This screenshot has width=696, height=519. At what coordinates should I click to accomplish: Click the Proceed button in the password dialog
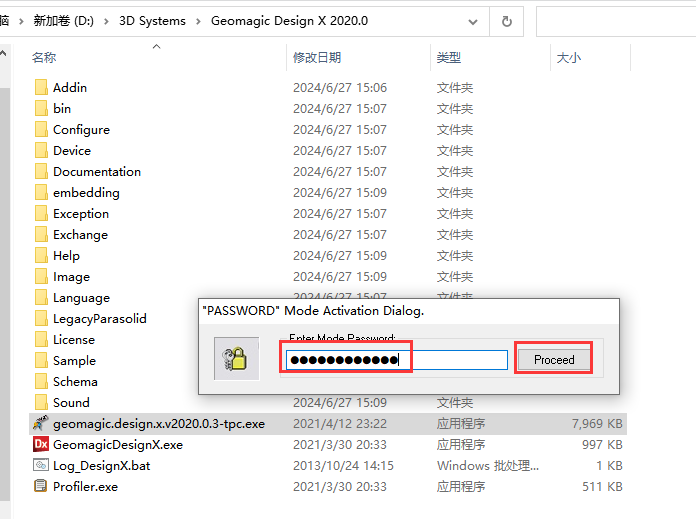[x=554, y=359]
